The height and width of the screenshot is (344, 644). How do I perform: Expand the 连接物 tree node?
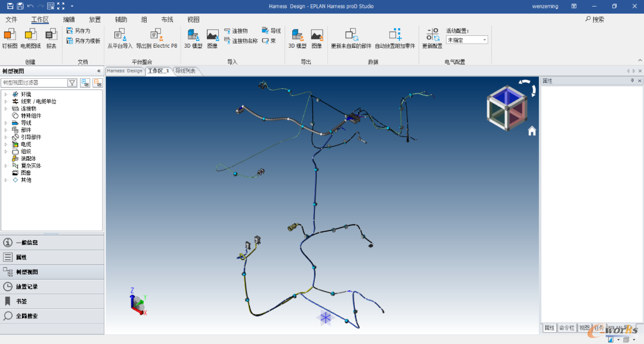click(6, 109)
